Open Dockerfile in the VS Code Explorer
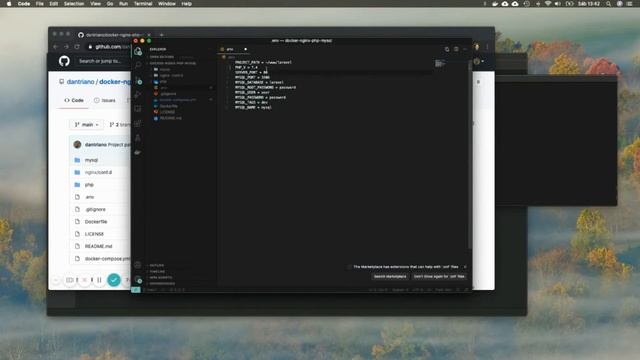640x360 pixels. tap(169, 106)
